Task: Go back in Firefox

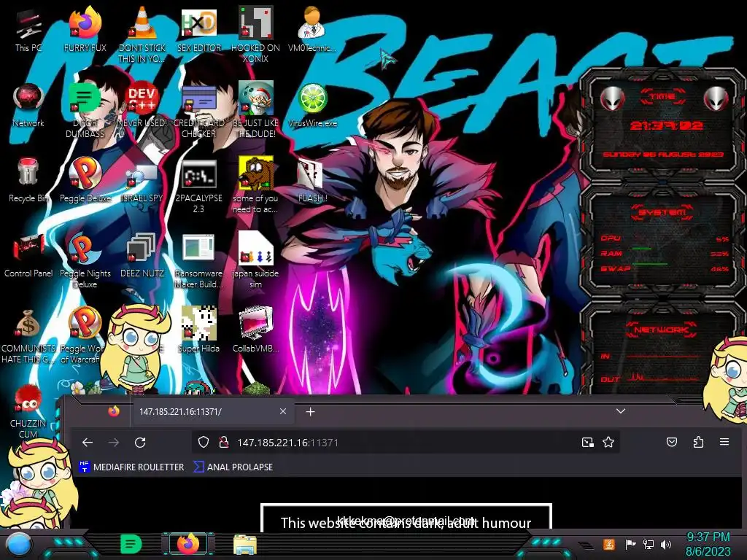Action: click(88, 443)
